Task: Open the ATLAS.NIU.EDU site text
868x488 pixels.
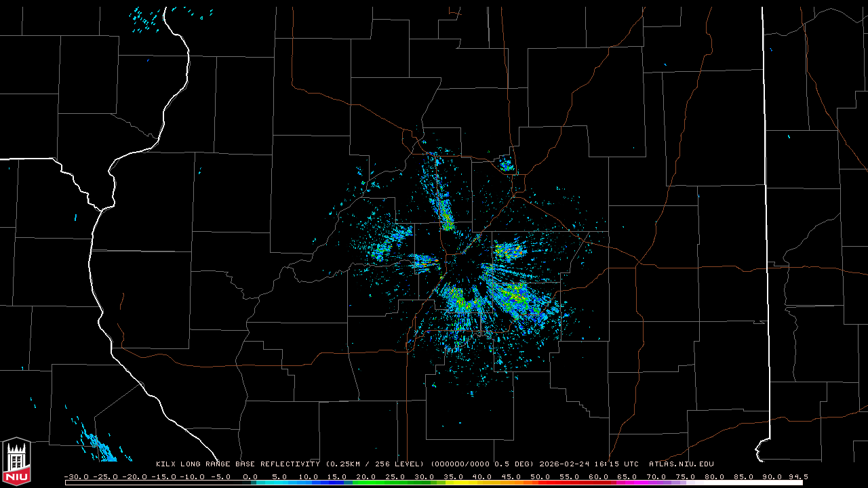Action: pyautogui.click(x=682, y=464)
